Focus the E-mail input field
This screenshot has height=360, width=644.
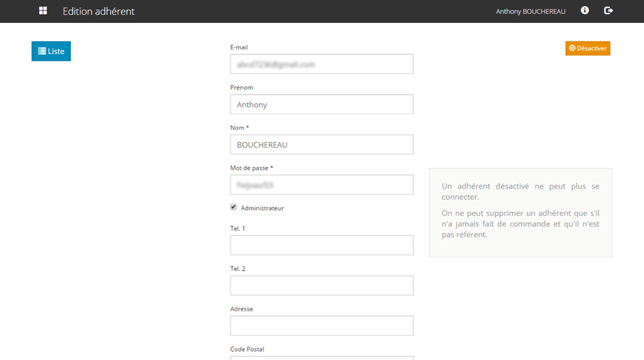tap(322, 64)
